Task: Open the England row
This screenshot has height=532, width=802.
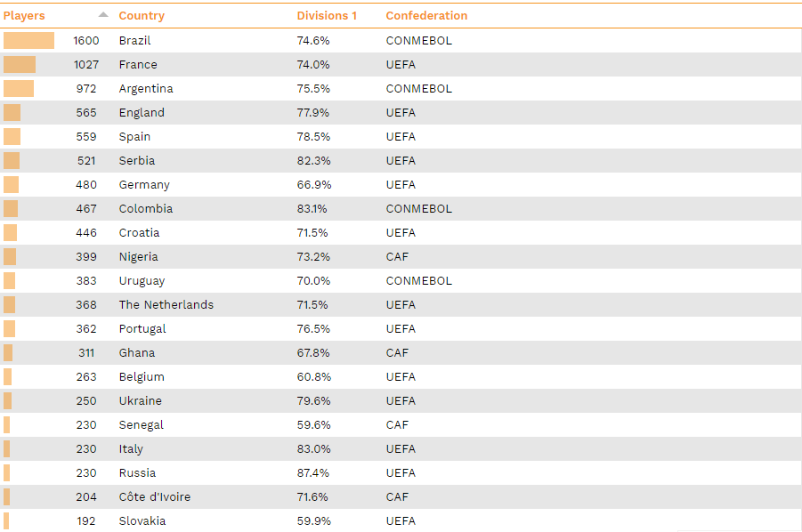Action: pyautogui.click(x=401, y=112)
